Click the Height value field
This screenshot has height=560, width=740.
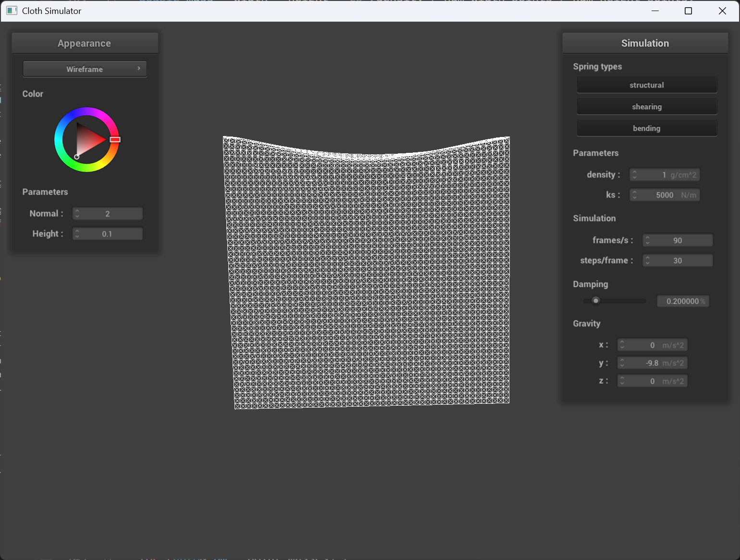pyautogui.click(x=108, y=234)
